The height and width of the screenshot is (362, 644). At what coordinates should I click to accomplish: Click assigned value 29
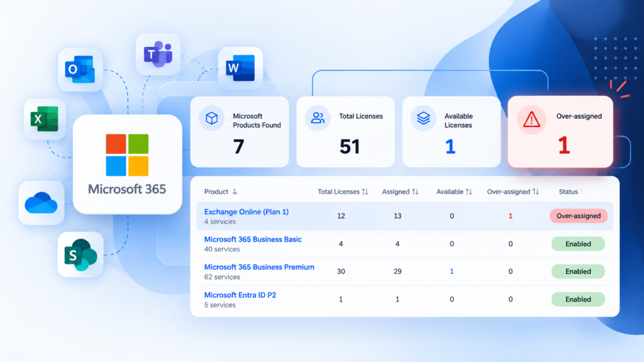click(397, 271)
